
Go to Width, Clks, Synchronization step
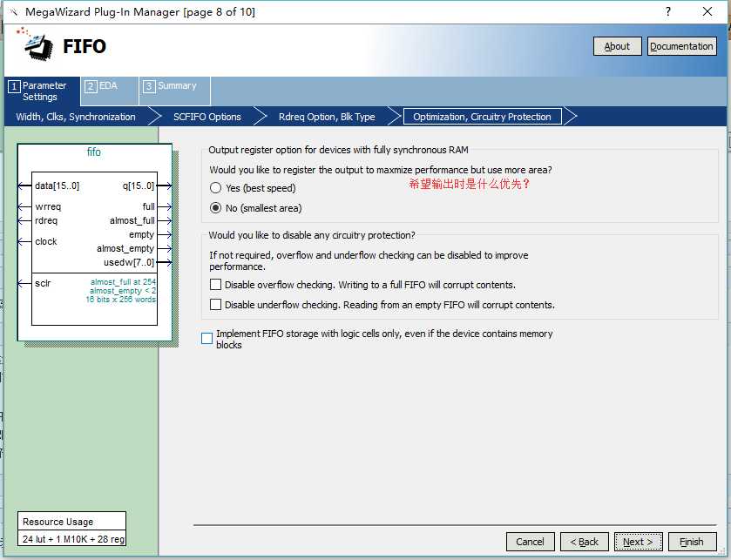point(76,117)
